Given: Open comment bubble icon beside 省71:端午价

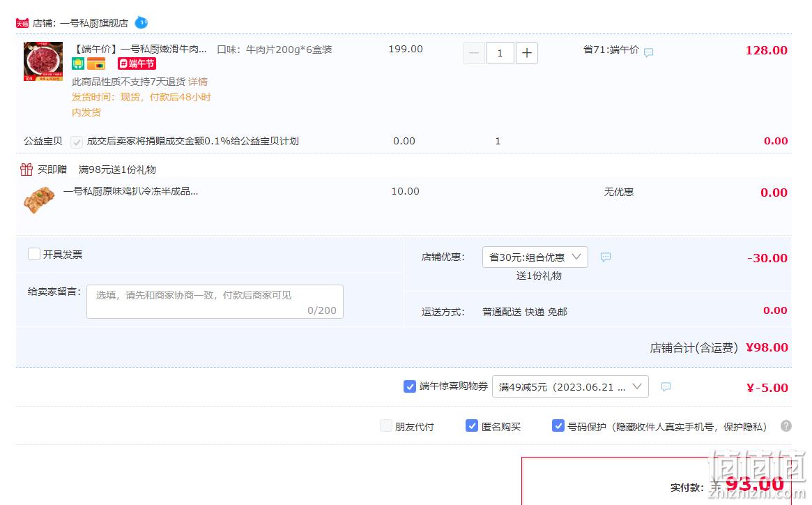Looking at the screenshot, I should pyautogui.click(x=648, y=52).
